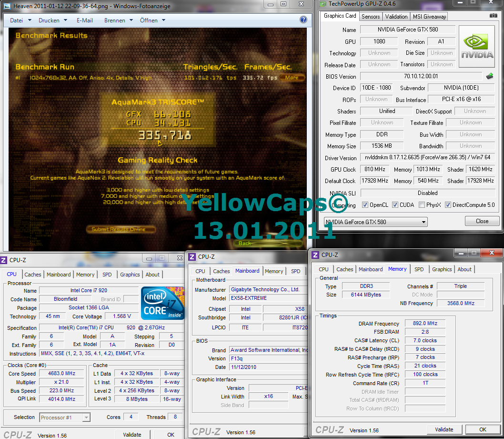Open SPD tab in CPU-Z Memory window
Image resolution: width=504 pixels, height=439 pixels.
pyautogui.click(x=419, y=269)
